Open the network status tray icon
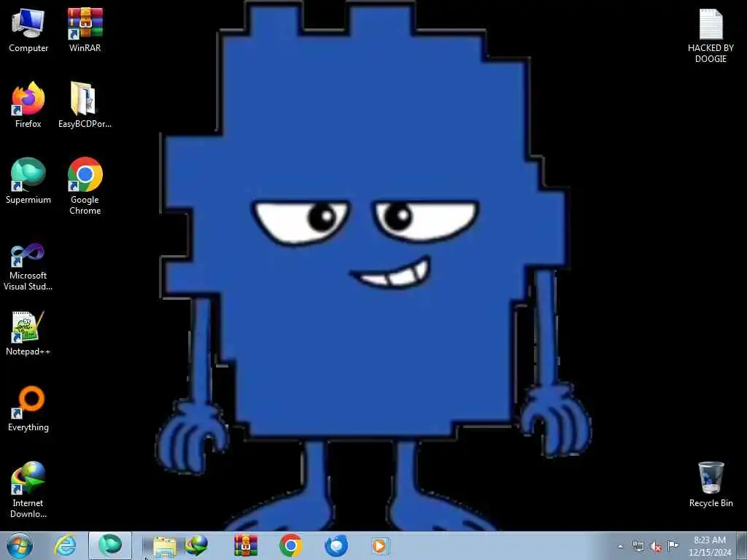Viewport: 747px width, 560px height. coord(638,546)
